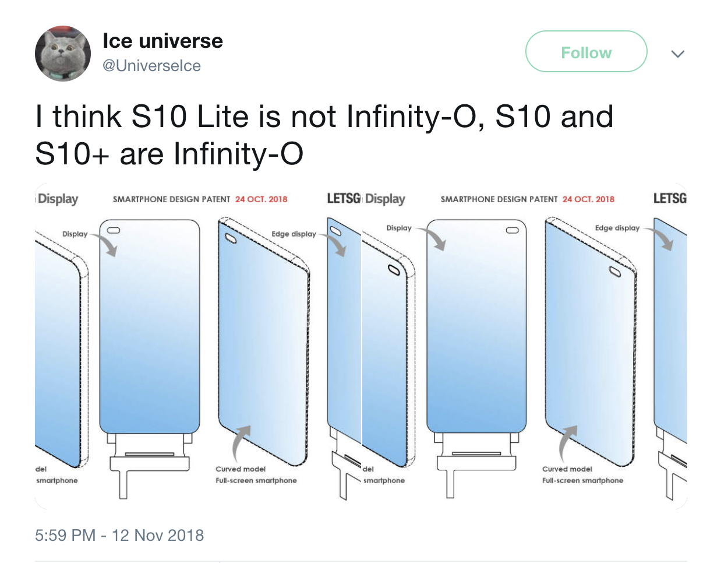Click the punch-hole cutout on left image's front-view phone
Viewport: 728px width, 563px height.
pyautogui.click(x=114, y=230)
